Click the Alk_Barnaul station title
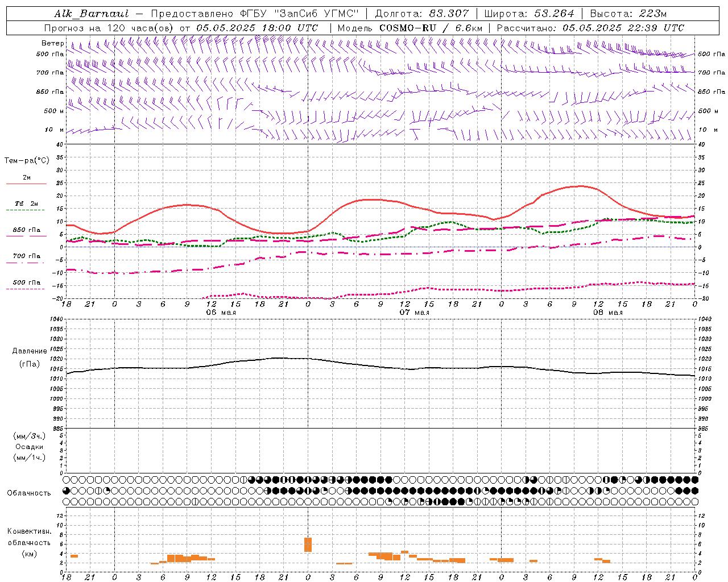Image resolution: width=728 pixels, height=582 pixels. (92, 14)
